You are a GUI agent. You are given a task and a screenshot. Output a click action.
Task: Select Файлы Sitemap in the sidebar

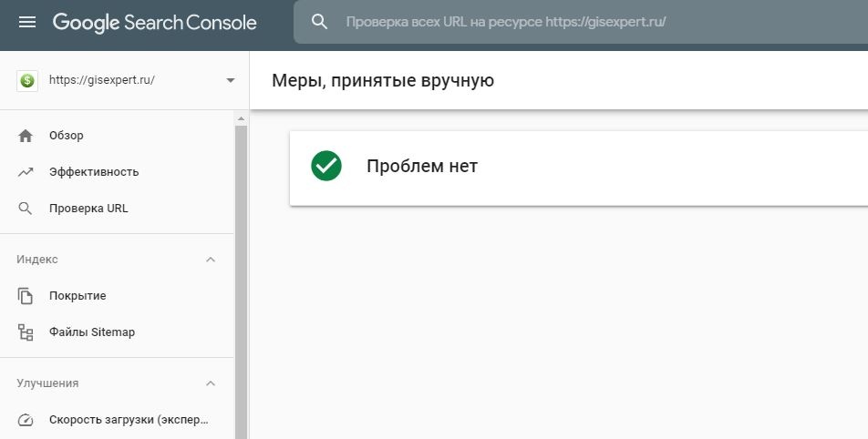point(92,332)
